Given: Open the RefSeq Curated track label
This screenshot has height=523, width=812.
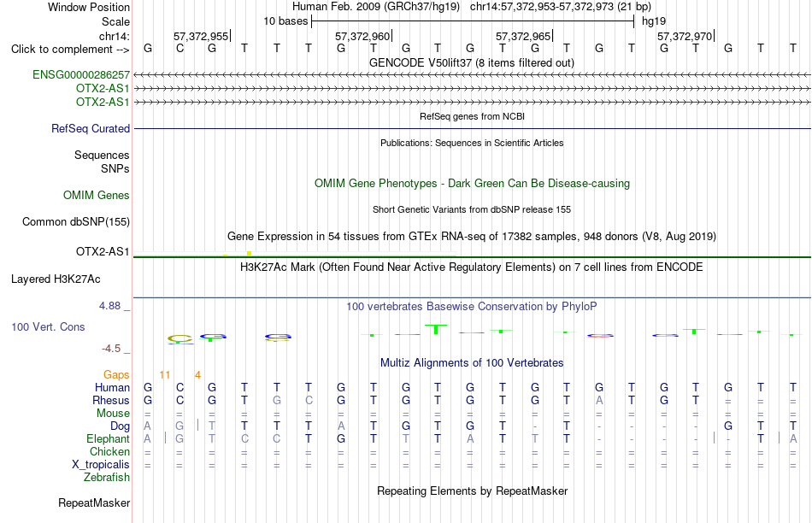Looking at the screenshot, I should (x=91, y=128).
